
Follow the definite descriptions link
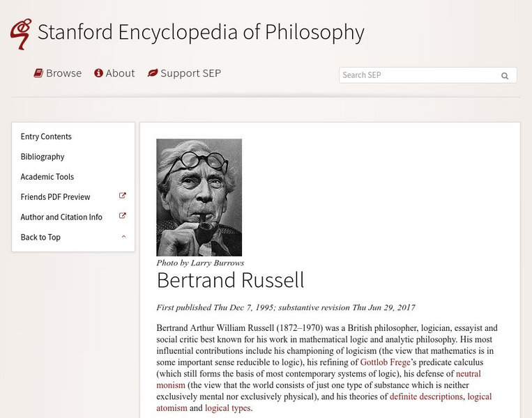tap(426, 396)
